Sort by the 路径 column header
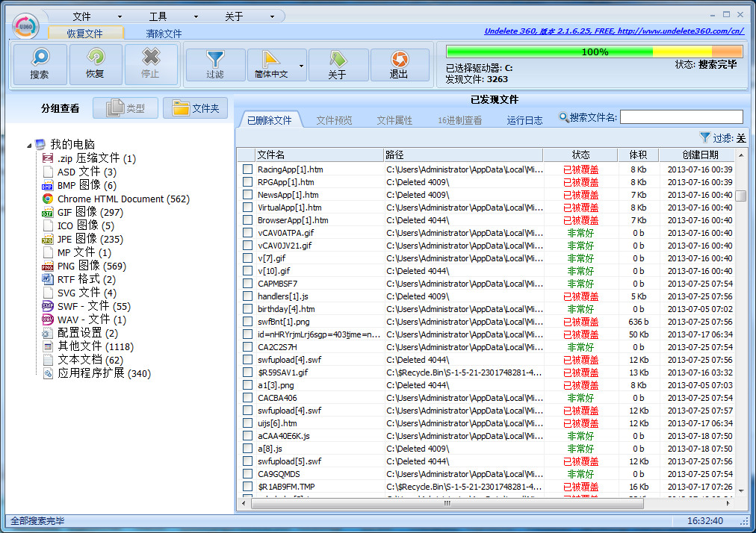The height and width of the screenshot is (533, 756). tap(463, 155)
